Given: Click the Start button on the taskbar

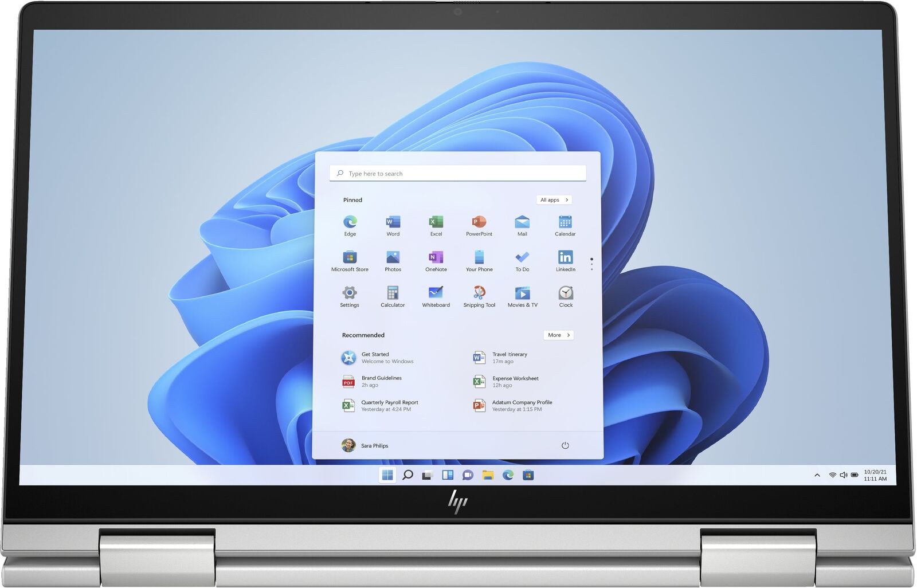Looking at the screenshot, I should (388, 475).
